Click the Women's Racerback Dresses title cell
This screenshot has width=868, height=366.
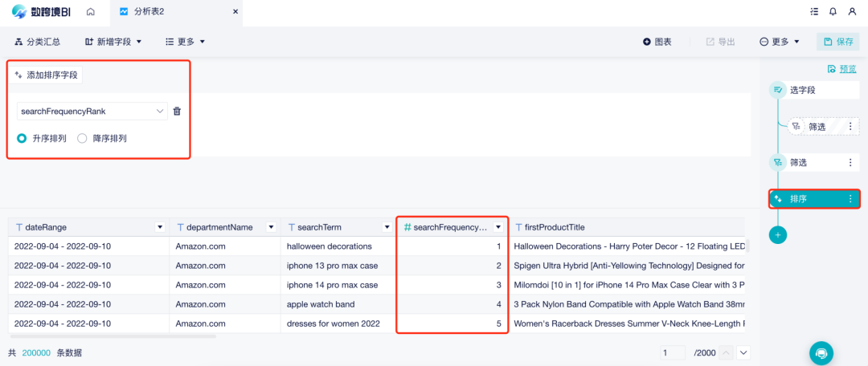tap(627, 323)
